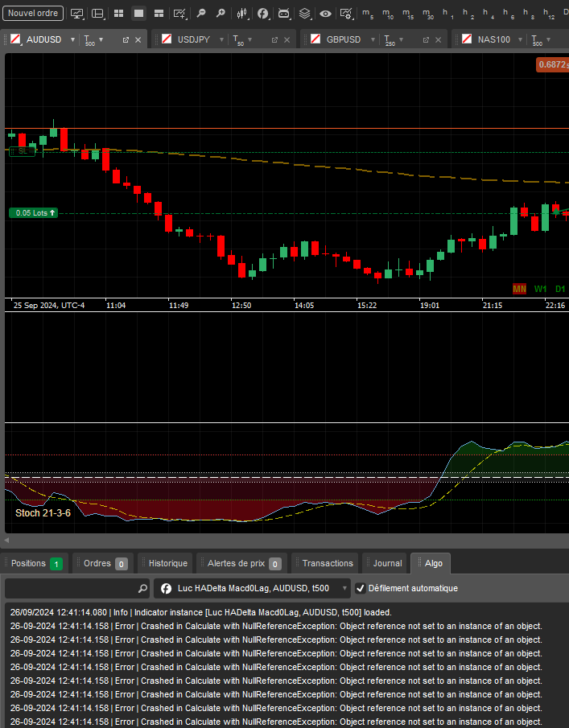The height and width of the screenshot is (728, 569).
Task: Detach the AUDUSD chart window
Action: 126,40
